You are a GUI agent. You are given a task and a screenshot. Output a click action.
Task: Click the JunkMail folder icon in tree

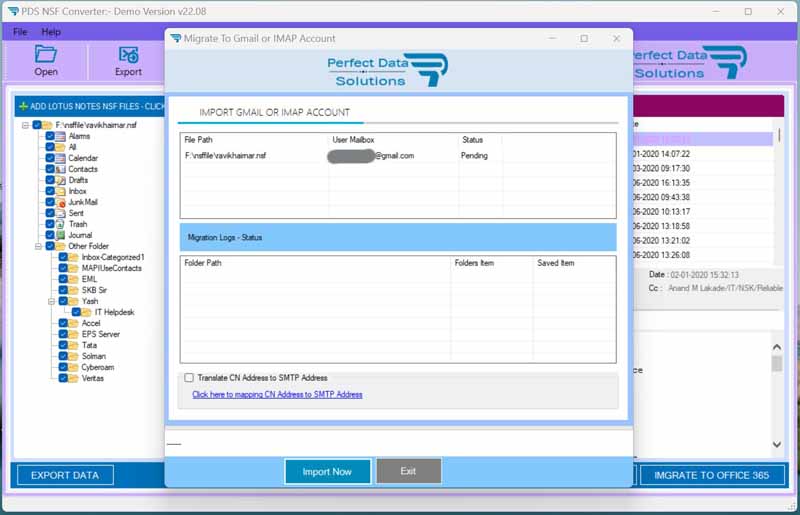pos(61,202)
